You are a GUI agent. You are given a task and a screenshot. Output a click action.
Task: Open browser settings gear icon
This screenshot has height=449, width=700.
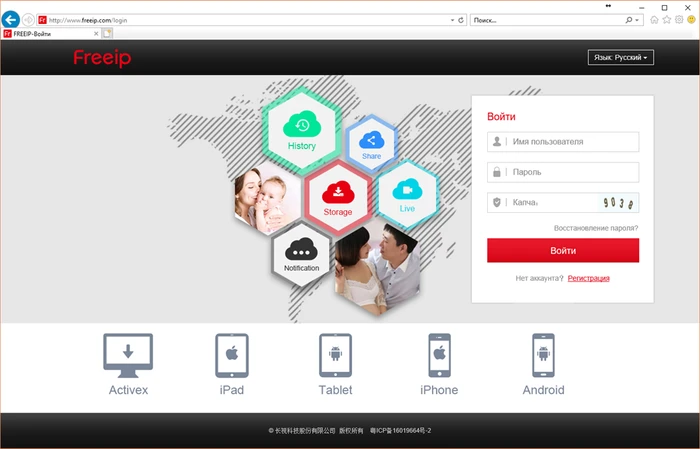click(679, 20)
